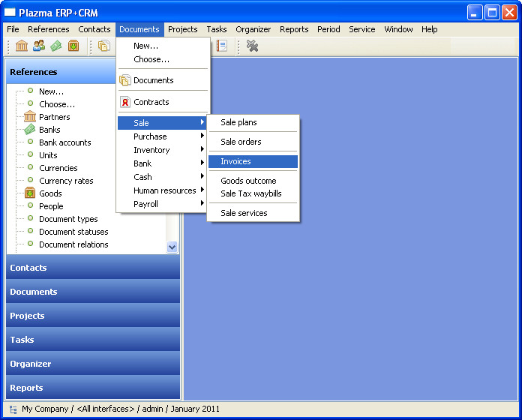
Task: Click the people contacts toolbar icon
Action: [x=38, y=46]
